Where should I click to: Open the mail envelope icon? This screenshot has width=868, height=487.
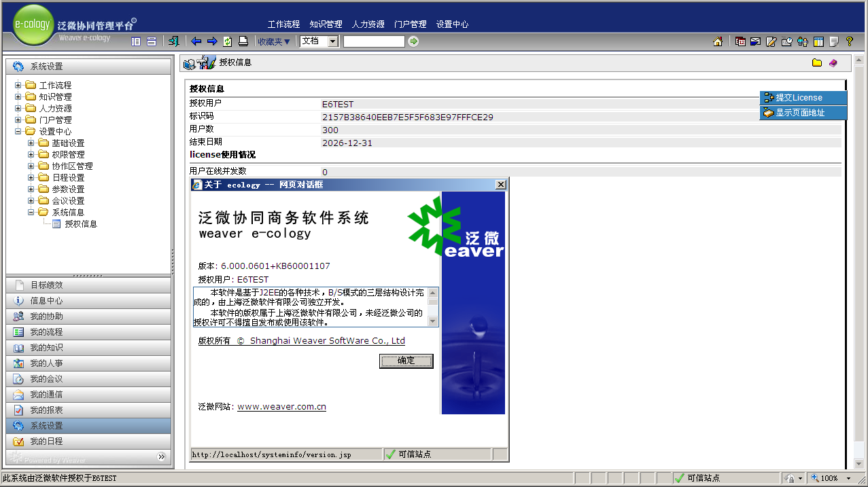click(x=755, y=41)
